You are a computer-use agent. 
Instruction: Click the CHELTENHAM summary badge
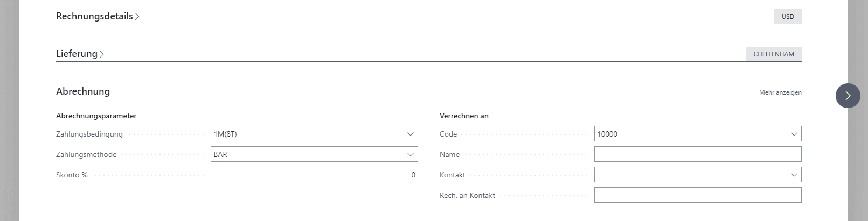click(773, 54)
